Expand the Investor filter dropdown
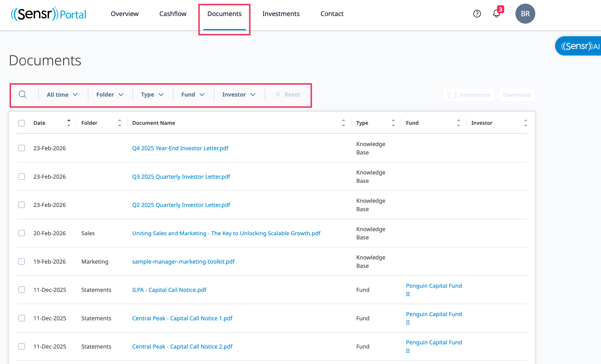The image size is (601, 364). (x=239, y=95)
